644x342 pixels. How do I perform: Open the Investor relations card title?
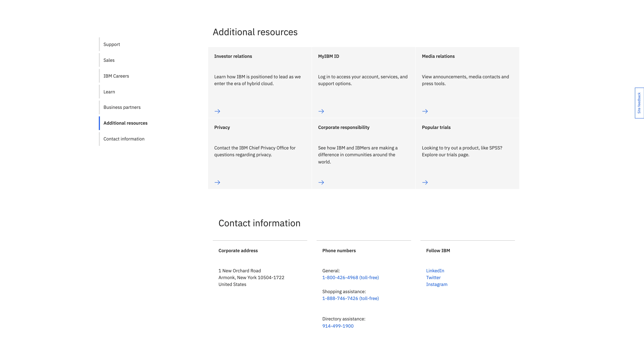pyautogui.click(x=233, y=56)
